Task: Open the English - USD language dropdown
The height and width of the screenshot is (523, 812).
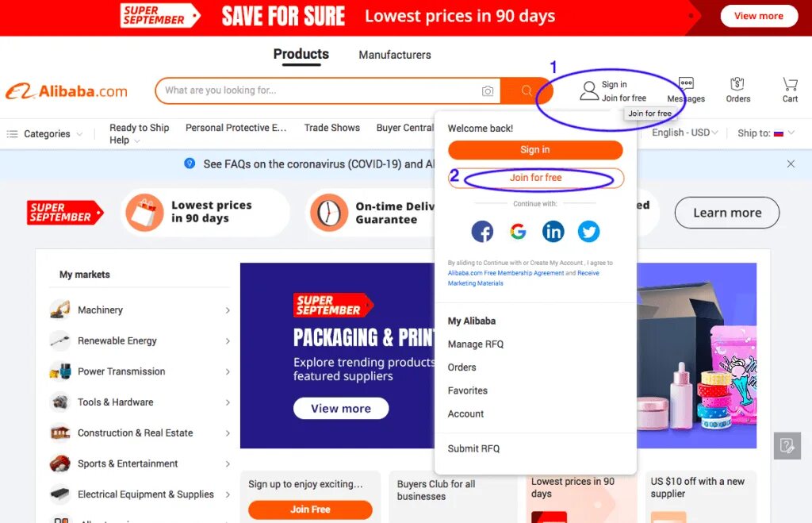Action: pos(684,133)
